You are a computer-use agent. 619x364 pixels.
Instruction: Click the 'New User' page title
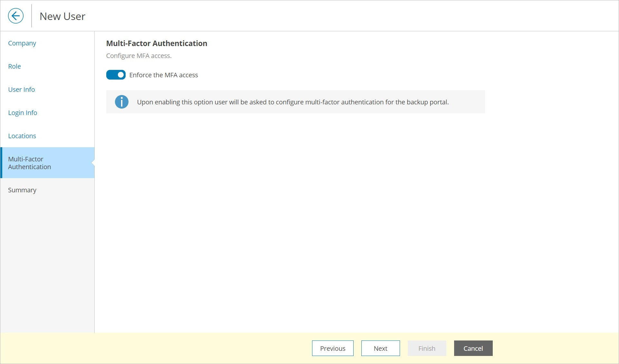point(62,16)
